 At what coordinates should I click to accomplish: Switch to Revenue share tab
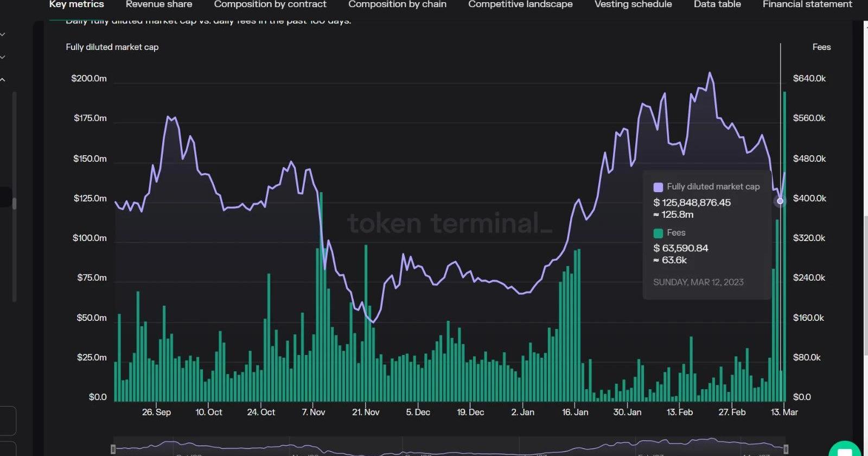159,4
